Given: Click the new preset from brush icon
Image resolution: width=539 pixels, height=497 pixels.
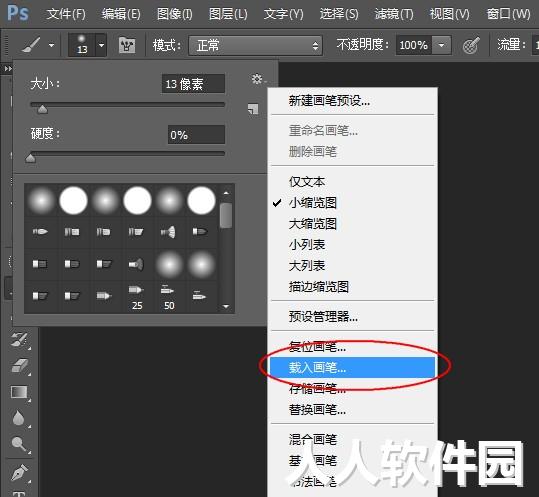Looking at the screenshot, I should point(253,109).
